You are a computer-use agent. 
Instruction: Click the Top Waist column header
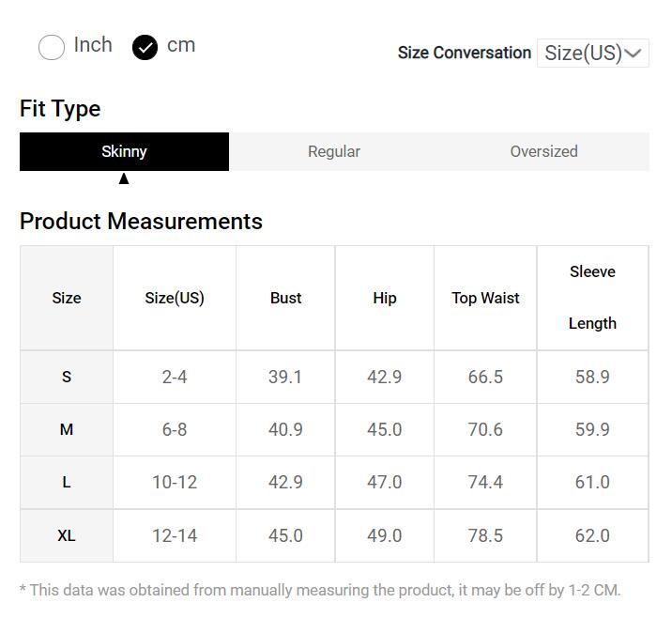click(x=485, y=298)
